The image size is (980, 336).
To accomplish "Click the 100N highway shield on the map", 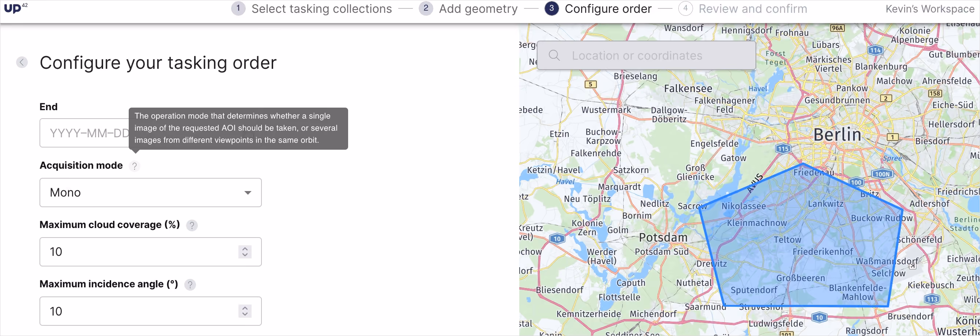I will click(x=882, y=174).
